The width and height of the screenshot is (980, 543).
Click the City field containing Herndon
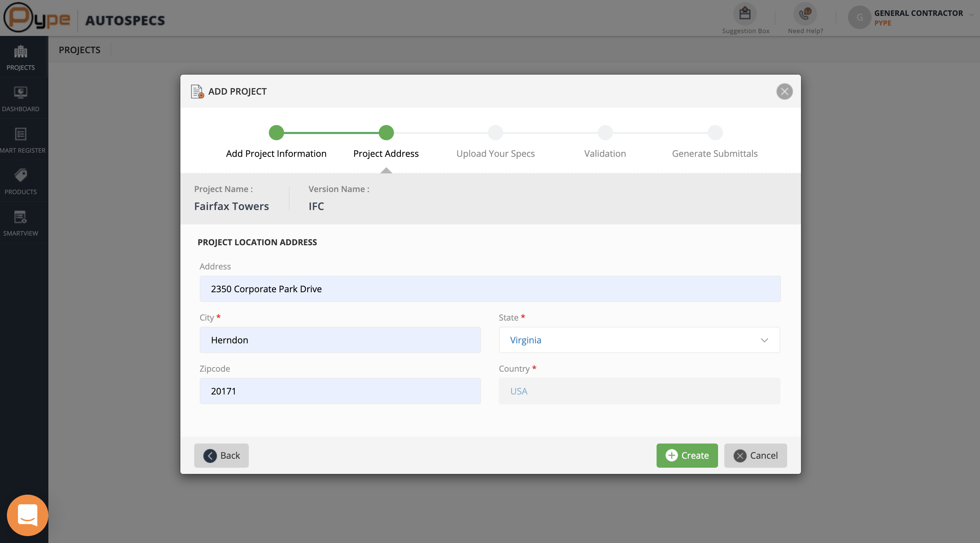click(340, 340)
